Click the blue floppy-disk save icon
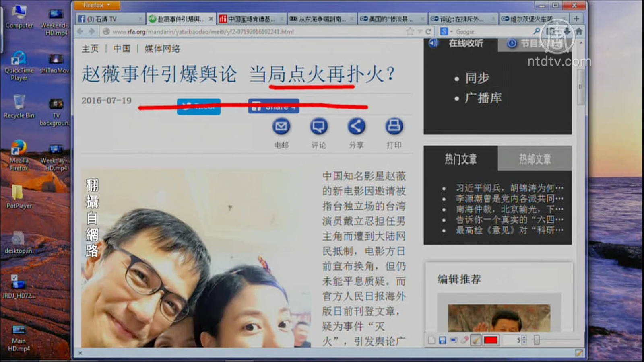Viewport: 644px width, 362px height. point(442,340)
